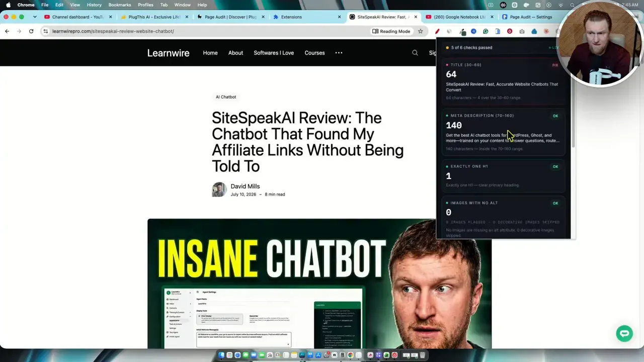Click the author avatar of David Mills
Image resolution: width=644 pixels, height=362 pixels.
[x=219, y=190]
